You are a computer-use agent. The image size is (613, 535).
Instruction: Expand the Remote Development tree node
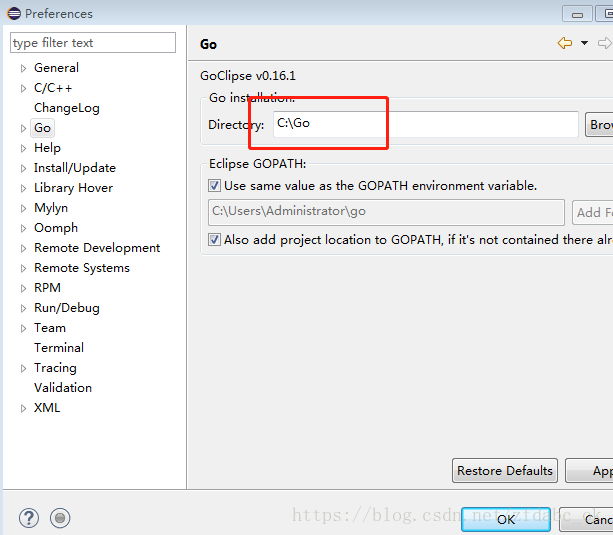click(x=23, y=248)
